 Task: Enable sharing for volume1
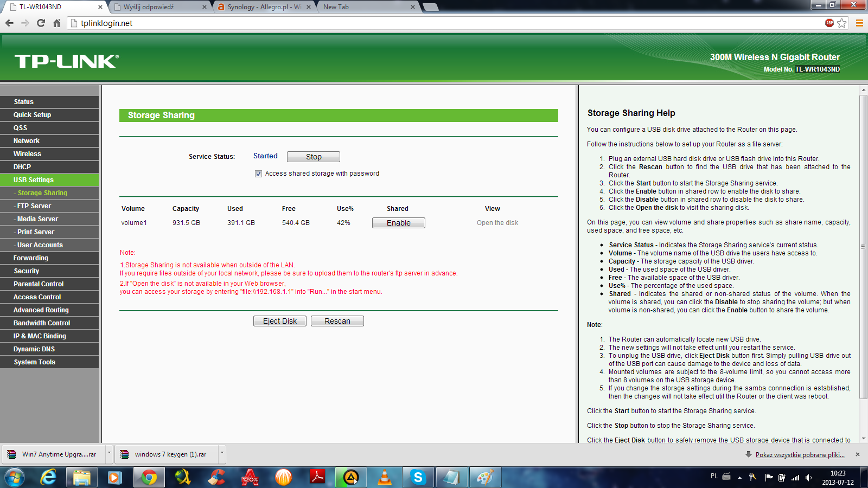click(398, 223)
